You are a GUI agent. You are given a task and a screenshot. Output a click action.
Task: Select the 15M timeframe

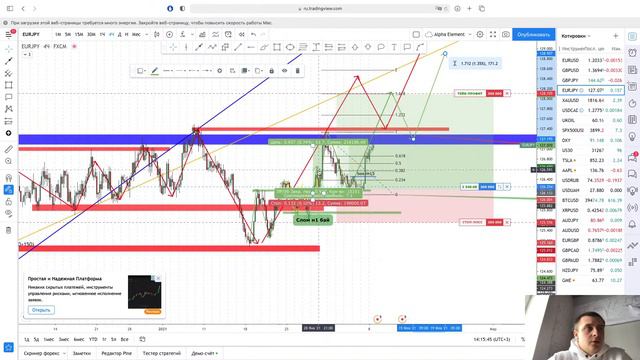pos(79,35)
